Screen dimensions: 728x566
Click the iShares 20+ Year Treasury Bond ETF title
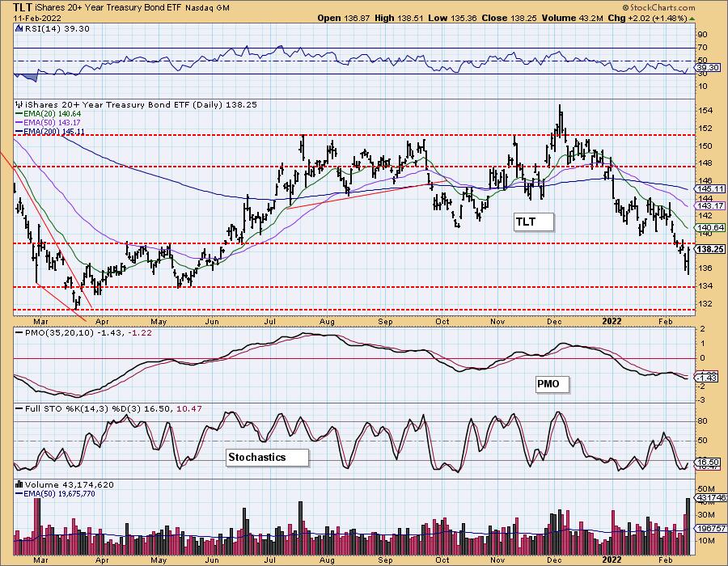click(x=108, y=8)
